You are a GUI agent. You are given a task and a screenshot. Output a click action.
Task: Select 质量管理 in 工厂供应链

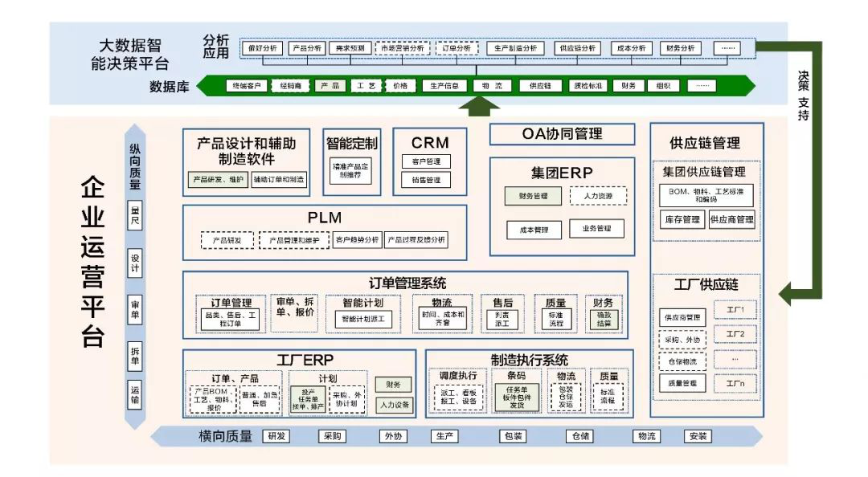tap(682, 384)
